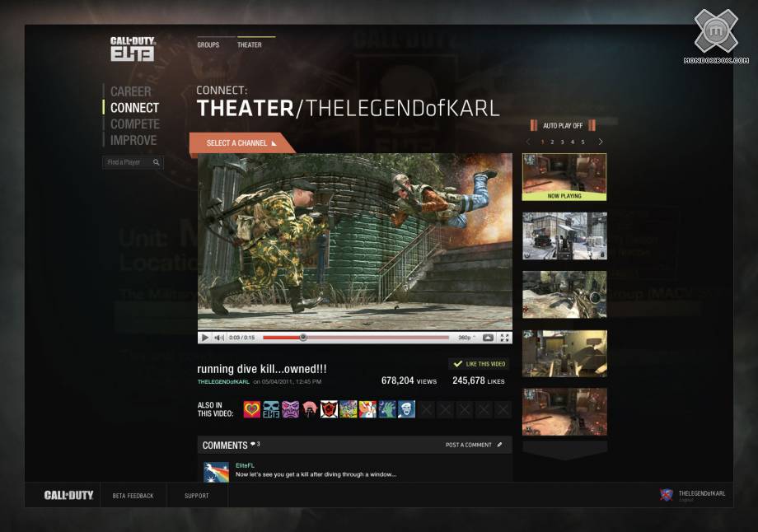
Task: Open the Support link in footer
Action: click(x=196, y=496)
